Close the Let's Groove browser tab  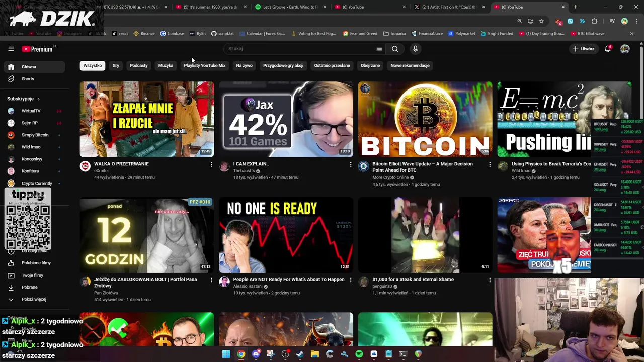[x=325, y=7]
